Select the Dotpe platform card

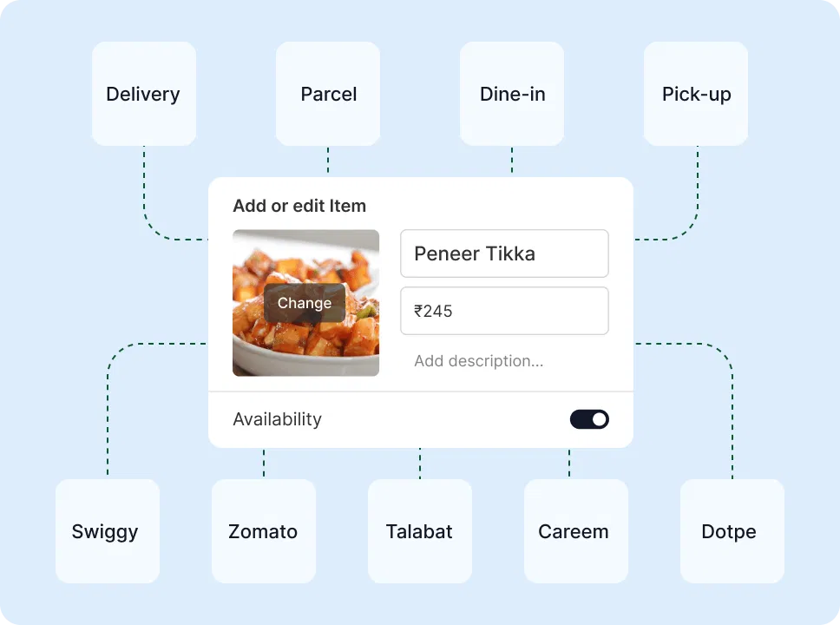pyautogui.click(x=732, y=531)
